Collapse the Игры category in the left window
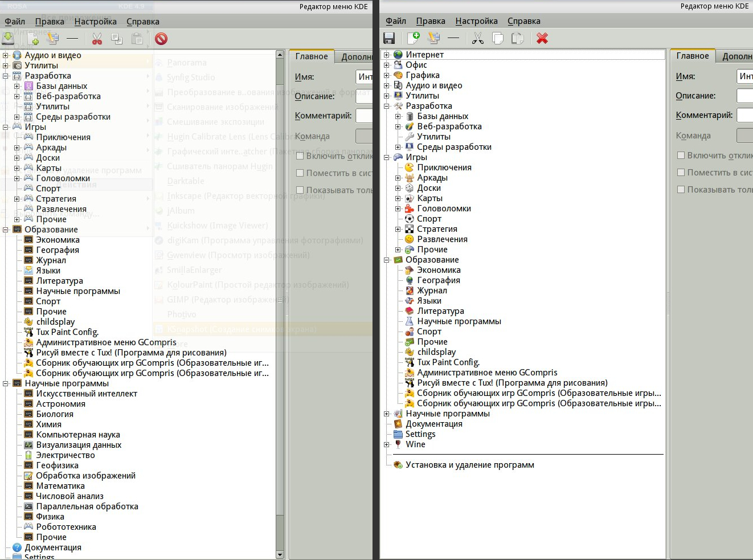 [6, 127]
